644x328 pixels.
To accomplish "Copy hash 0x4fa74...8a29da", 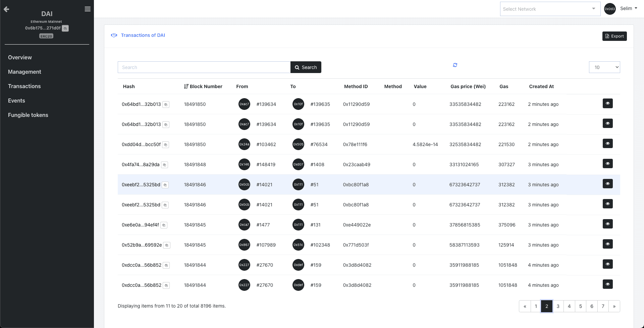I will pyautogui.click(x=164, y=165).
